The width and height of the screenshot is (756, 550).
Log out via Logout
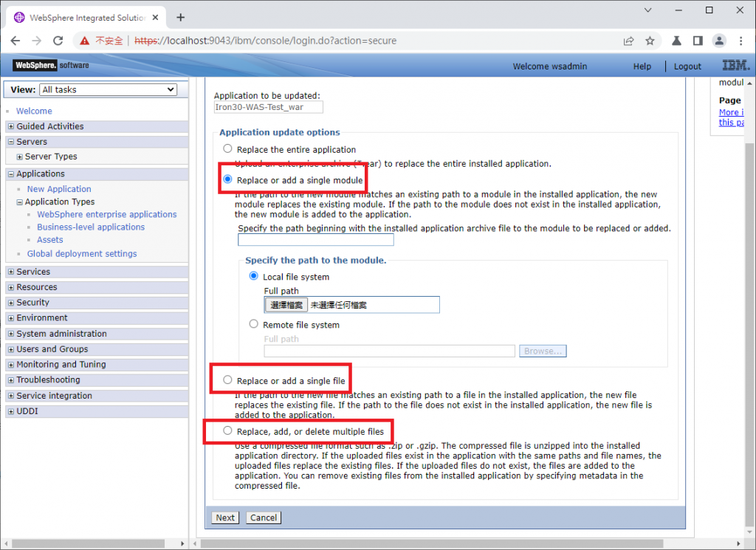687,66
